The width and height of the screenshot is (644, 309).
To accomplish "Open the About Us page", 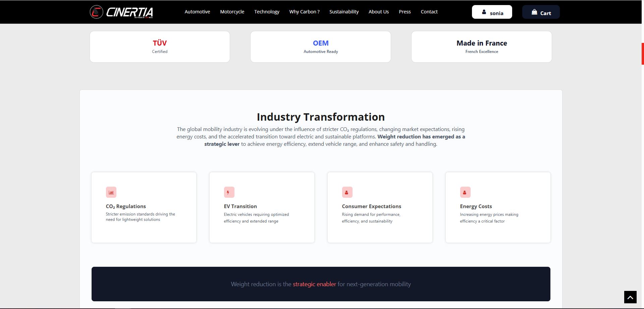I will coord(379,12).
